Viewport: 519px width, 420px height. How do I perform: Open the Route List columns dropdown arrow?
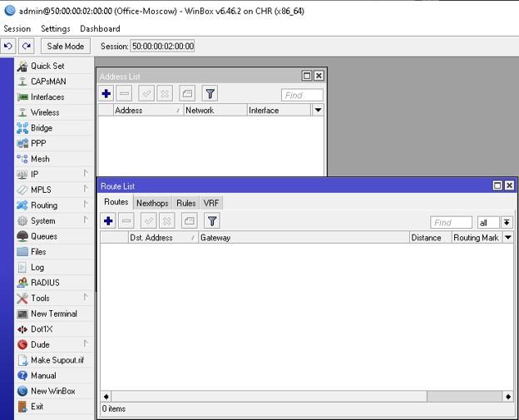click(508, 237)
